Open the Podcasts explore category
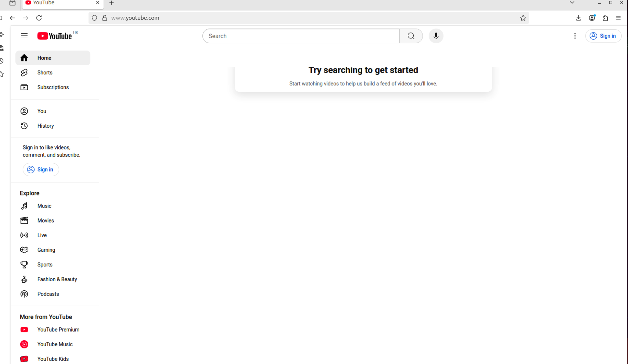Screen dimensions: 628x364 [x=48, y=294]
